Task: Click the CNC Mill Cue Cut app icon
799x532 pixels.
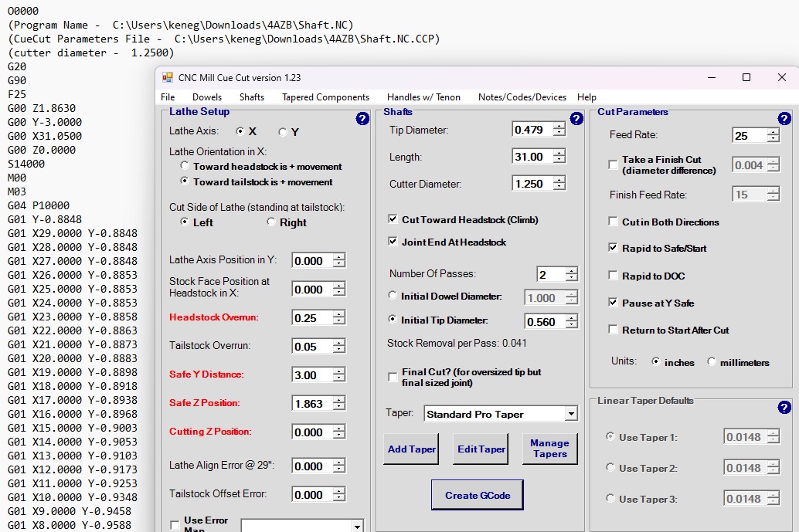Action: pyautogui.click(x=167, y=77)
